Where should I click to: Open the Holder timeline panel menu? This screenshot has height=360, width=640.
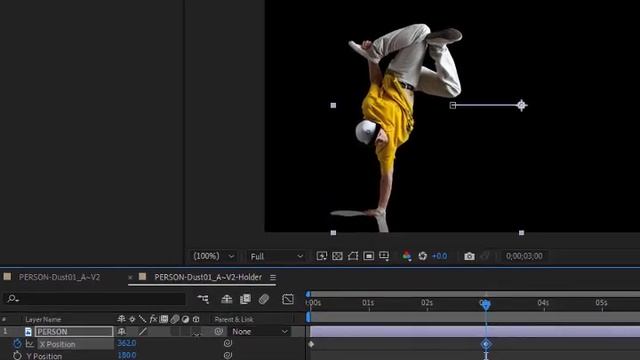pos(273,278)
